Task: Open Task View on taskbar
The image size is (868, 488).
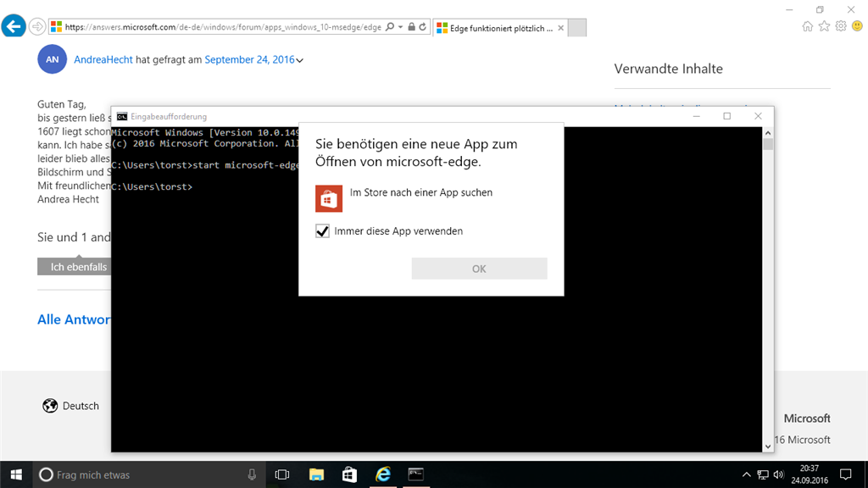Action: pos(282,474)
